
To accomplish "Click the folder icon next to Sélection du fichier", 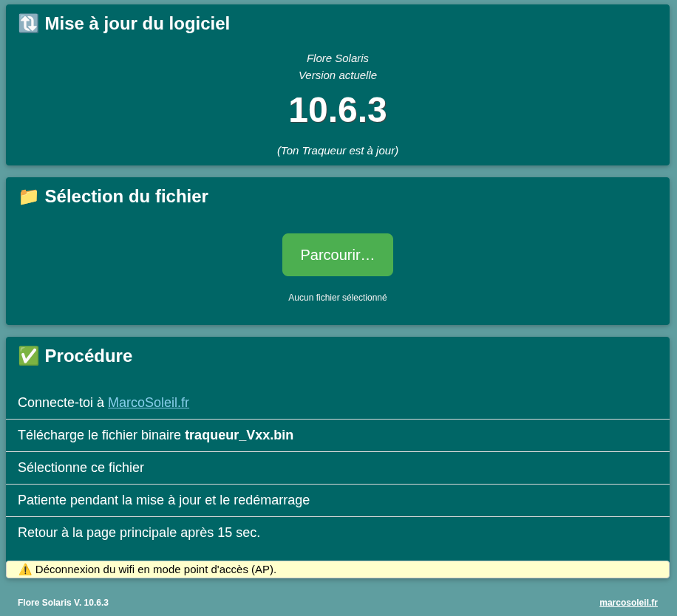I will click(27, 196).
